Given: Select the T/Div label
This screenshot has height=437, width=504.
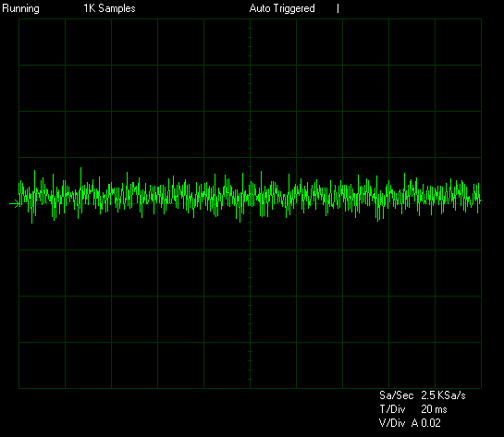Looking at the screenshot, I should click(392, 409).
